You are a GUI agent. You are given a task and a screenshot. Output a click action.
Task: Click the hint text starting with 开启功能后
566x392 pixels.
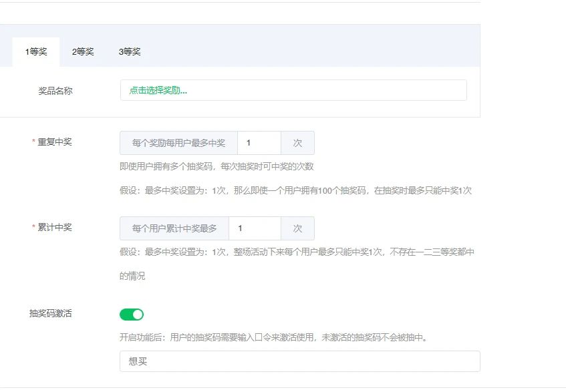coord(273,337)
